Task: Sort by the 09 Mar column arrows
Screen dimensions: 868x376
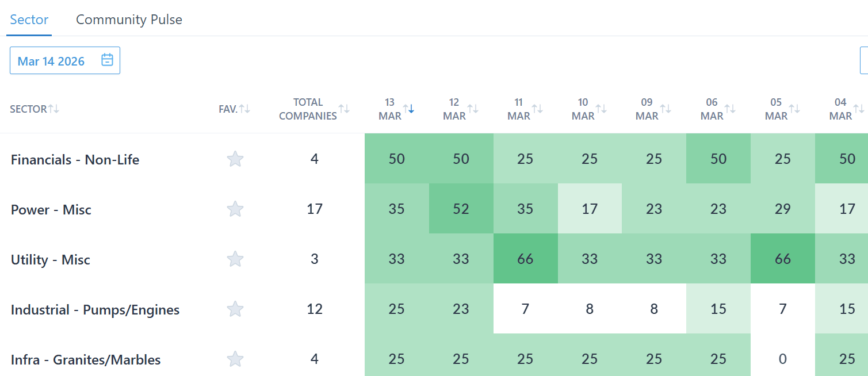Action: coord(666,109)
